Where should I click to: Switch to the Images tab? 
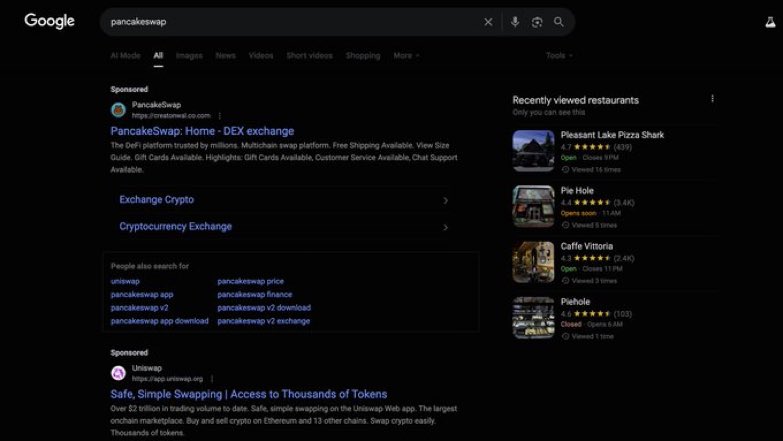[x=189, y=55]
